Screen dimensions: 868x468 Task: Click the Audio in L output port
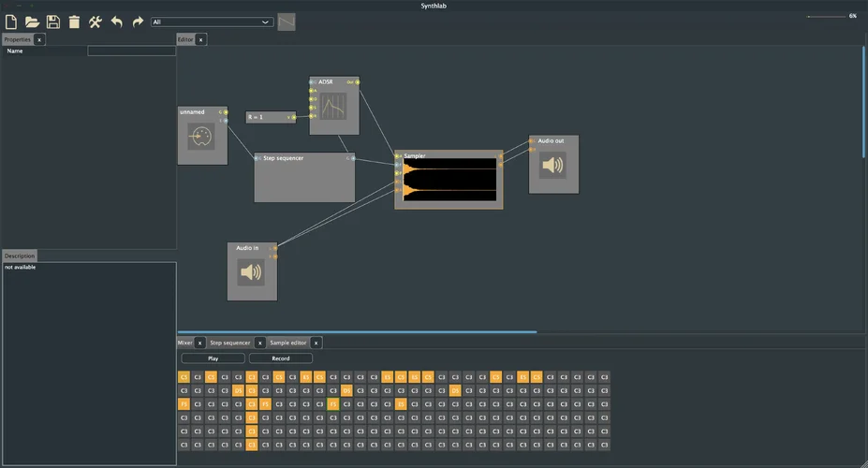(x=275, y=248)
